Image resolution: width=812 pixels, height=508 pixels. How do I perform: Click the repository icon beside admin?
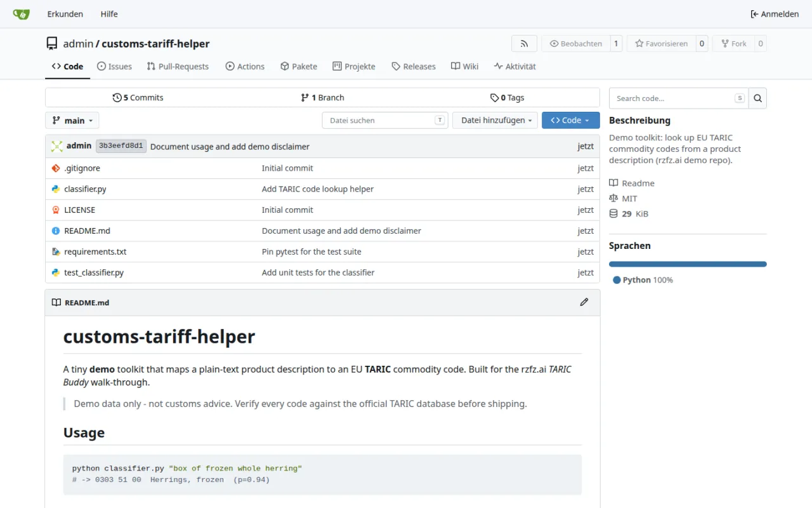point(51,44)
